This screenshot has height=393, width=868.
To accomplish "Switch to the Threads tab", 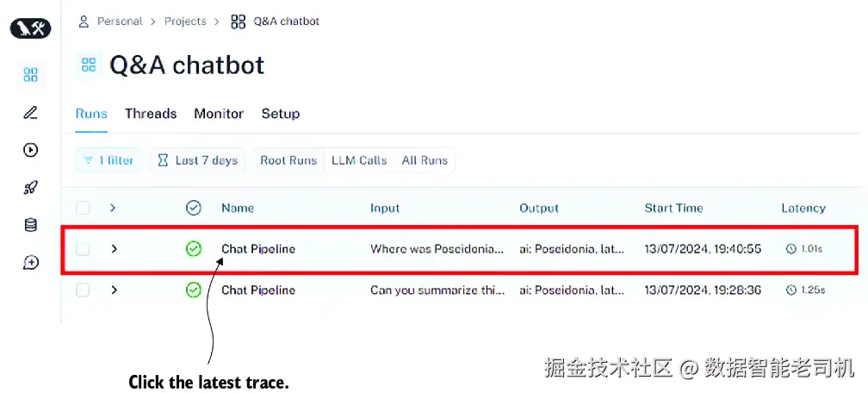I will (151, 114).
